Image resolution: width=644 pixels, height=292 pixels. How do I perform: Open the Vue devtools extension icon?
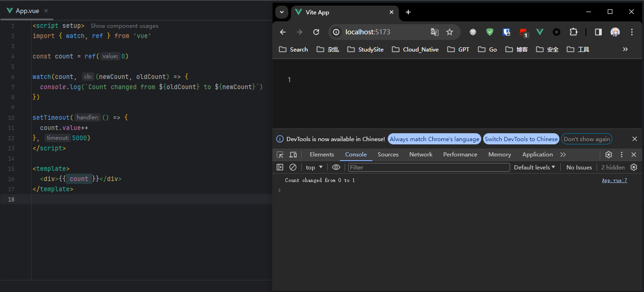(x=540, y=32)
